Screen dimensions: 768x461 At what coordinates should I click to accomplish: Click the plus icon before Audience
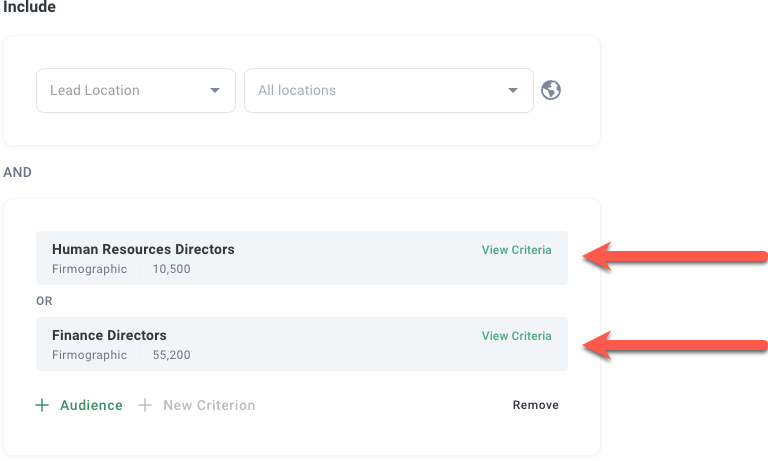pos(42,405)
